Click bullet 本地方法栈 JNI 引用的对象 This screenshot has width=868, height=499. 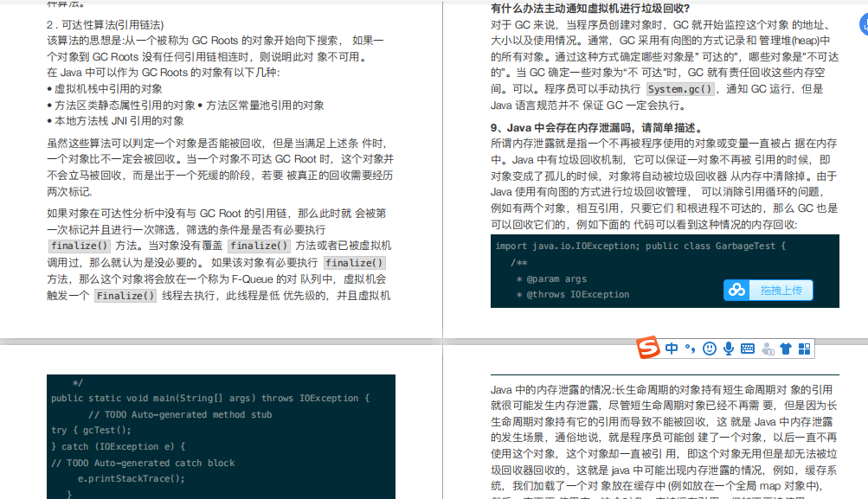115,121
